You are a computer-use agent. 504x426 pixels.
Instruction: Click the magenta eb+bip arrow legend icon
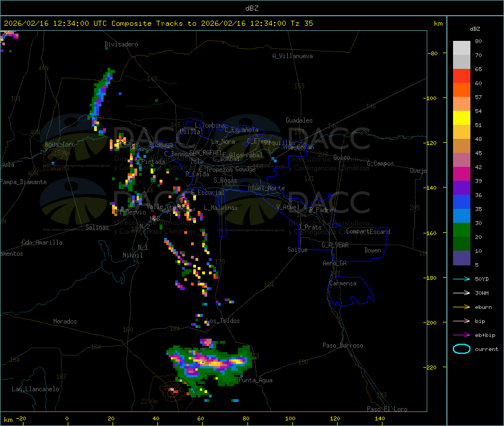click(x=461, y=335)
